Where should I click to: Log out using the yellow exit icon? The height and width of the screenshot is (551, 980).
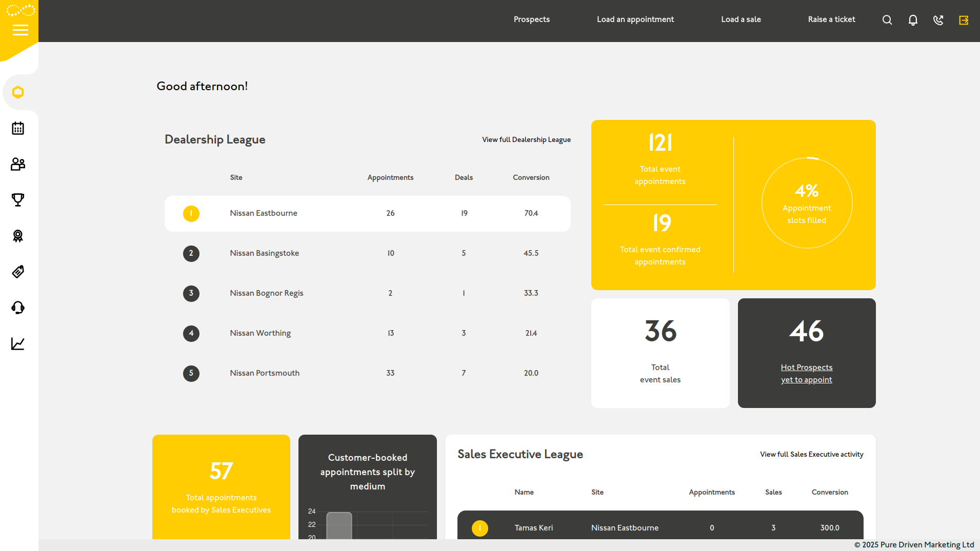point(964,20)
